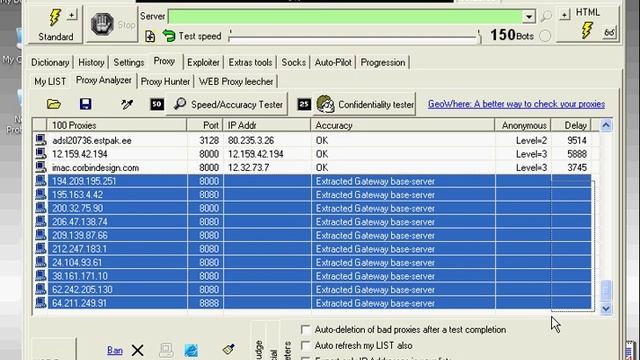
Task: Click the 50 counter icon
Action: tap(157, 104)
